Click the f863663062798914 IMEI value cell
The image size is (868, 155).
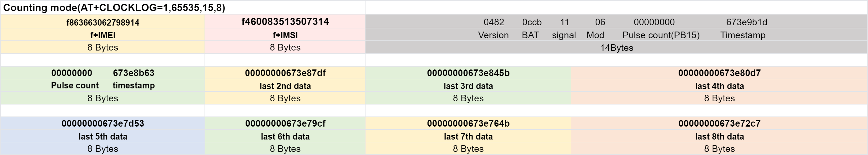coord(103,22)
